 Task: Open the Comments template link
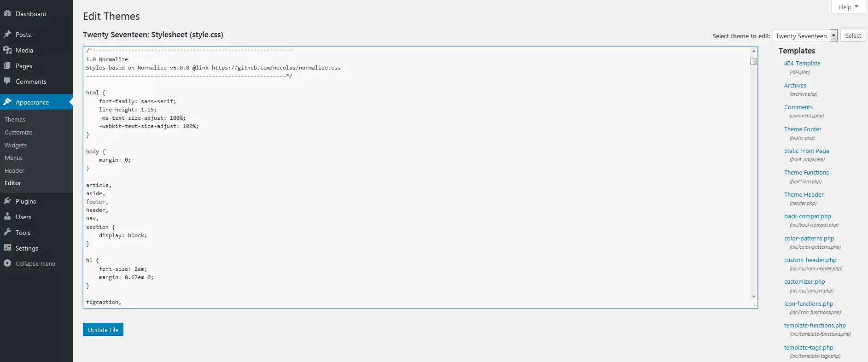click(x=798, y=107)
